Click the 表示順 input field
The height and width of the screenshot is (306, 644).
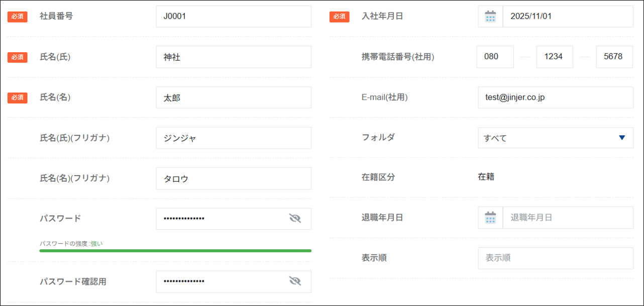tap(555, 258)
